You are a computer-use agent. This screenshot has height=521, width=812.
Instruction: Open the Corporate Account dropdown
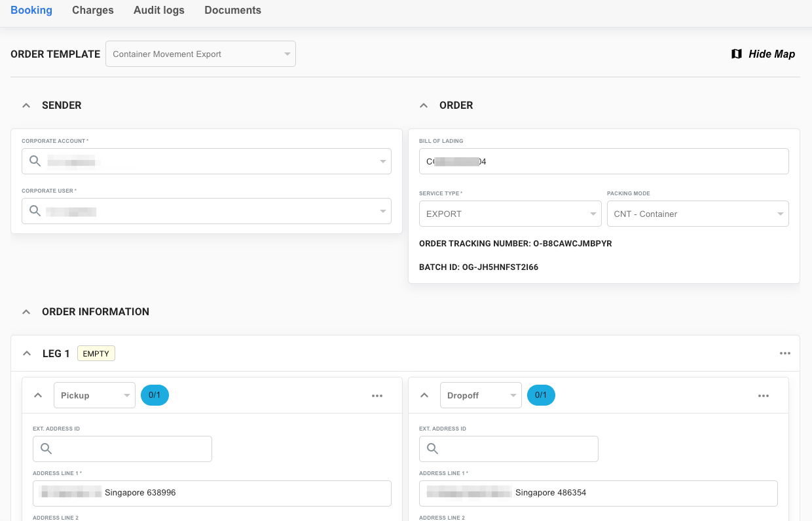tap(206, 161)
